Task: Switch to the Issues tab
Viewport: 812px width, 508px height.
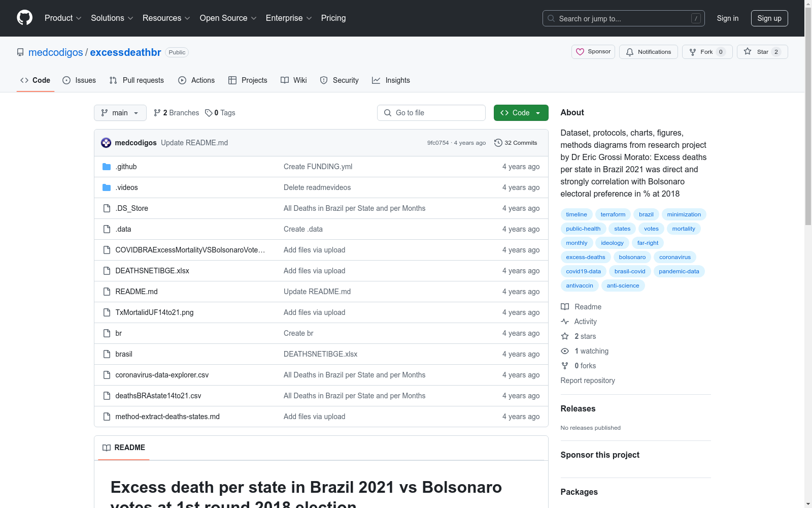Action: pos(79,80)
